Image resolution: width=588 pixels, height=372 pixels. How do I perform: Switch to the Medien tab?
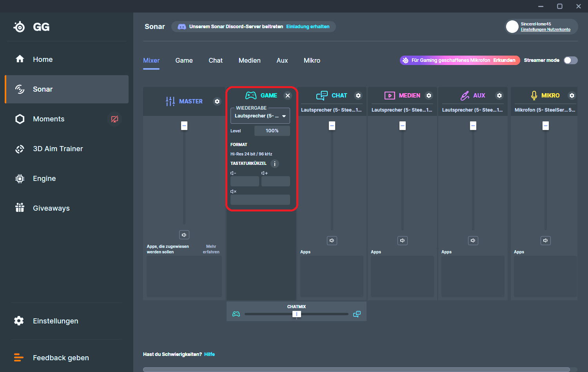[x=249, y=60]
